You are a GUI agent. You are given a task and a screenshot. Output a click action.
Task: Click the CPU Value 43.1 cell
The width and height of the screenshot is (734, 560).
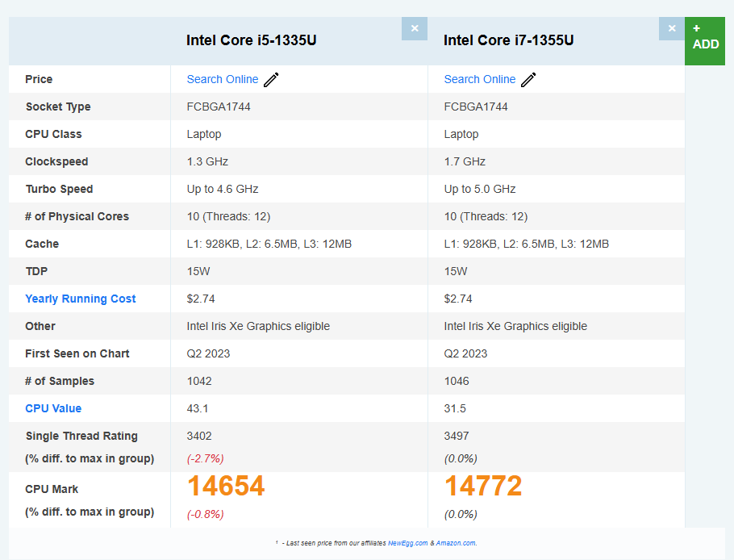(x=198, y=408)
